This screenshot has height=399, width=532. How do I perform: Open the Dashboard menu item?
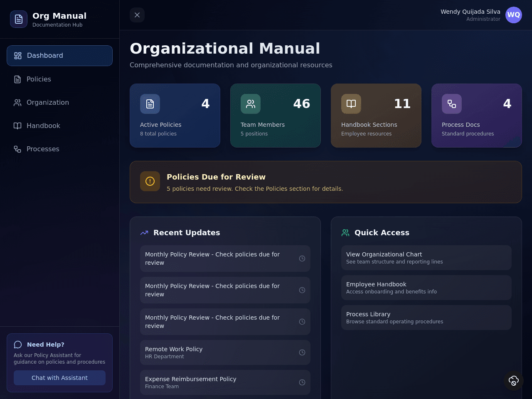59,56
